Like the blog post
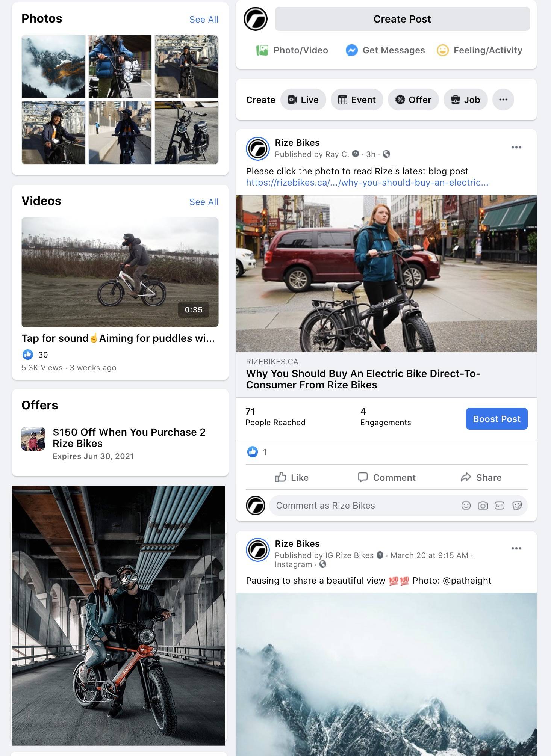 tap(292, 477)
